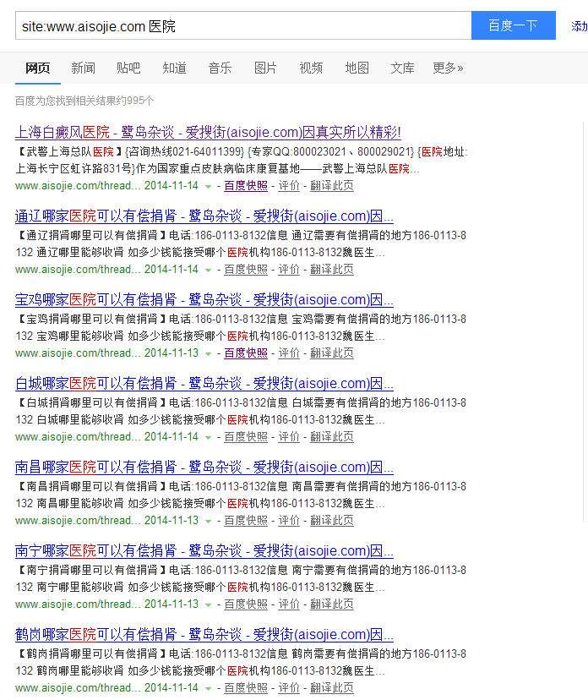Open the 南宁哪家医院可以有偿捐肾 result
Viewport: 588px width, 700px height.
point(204,551)
